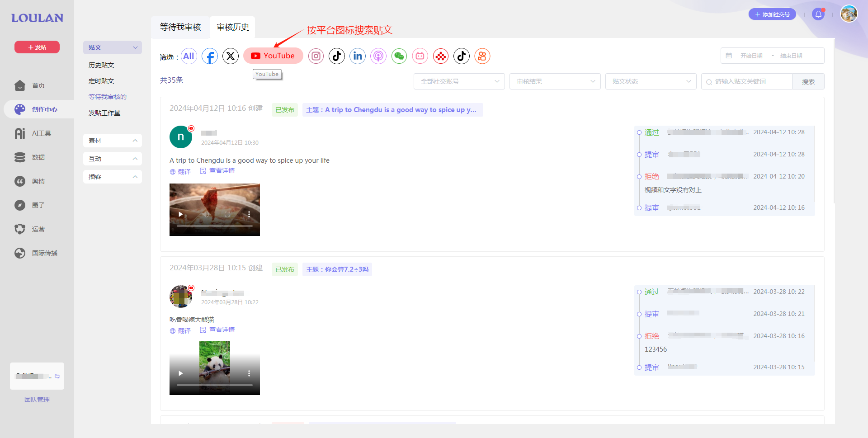Click 添加社交号 button
This screenshot has height=438, width=868.
(772, 14)
